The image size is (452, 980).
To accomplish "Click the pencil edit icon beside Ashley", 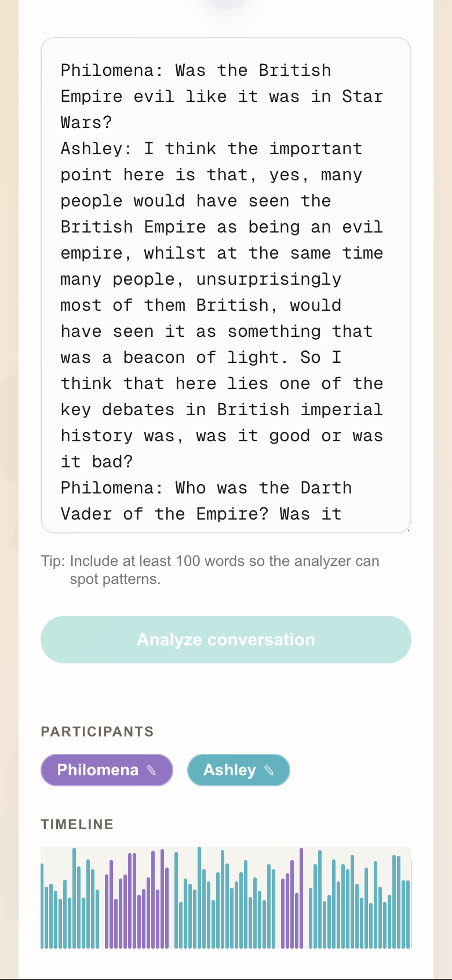I will pyautogui.click(x=269, y=770).
